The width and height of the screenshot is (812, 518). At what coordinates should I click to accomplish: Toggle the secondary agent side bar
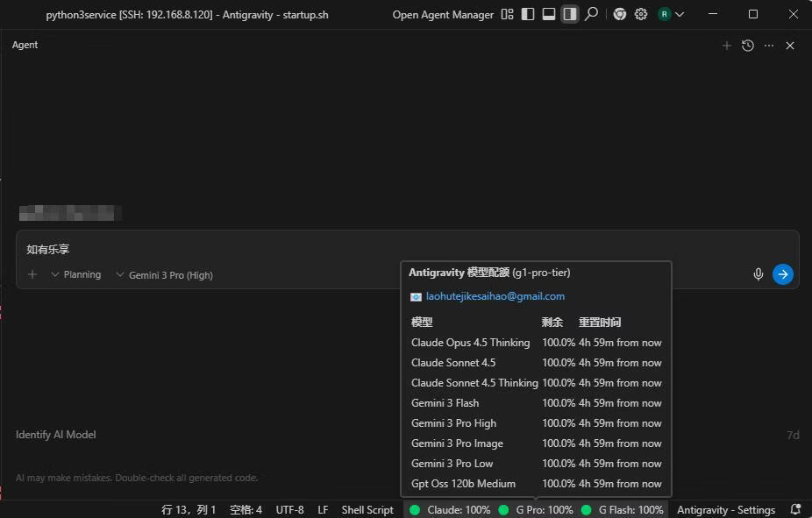coord(570,14)
